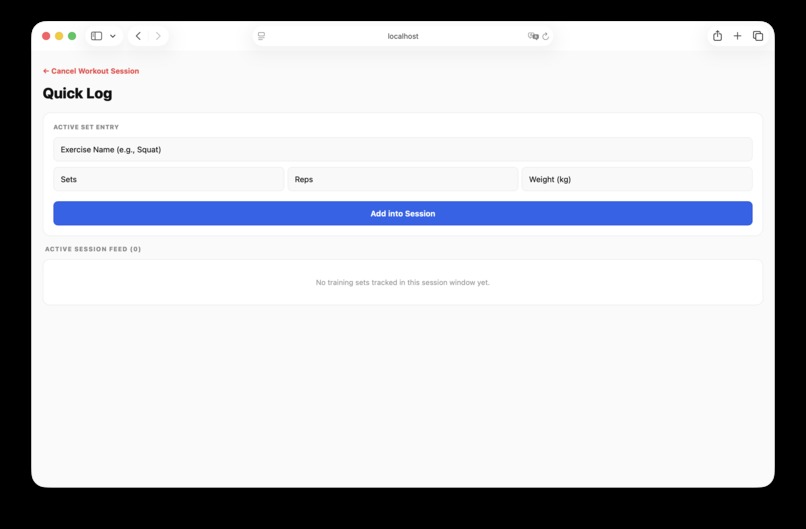Click the Add into Session button
The height and width of the screenshot is (529, 806).
click(402, 213)
